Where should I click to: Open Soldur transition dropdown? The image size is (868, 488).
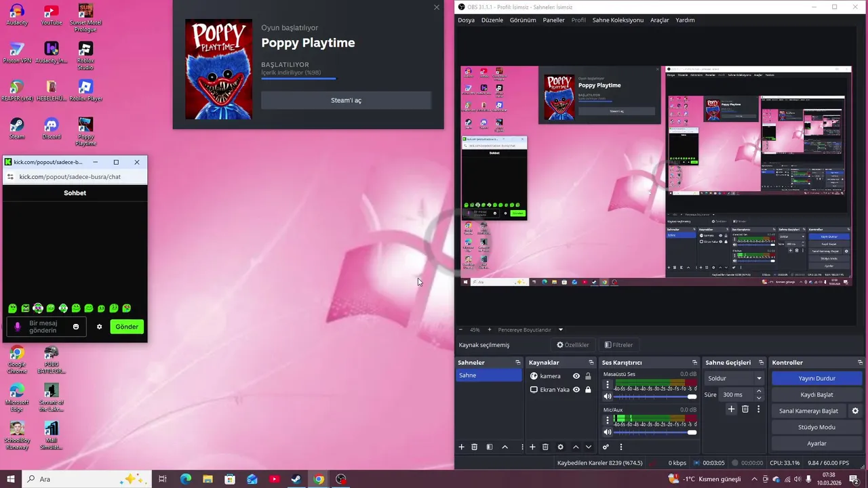tap(734, 378)
